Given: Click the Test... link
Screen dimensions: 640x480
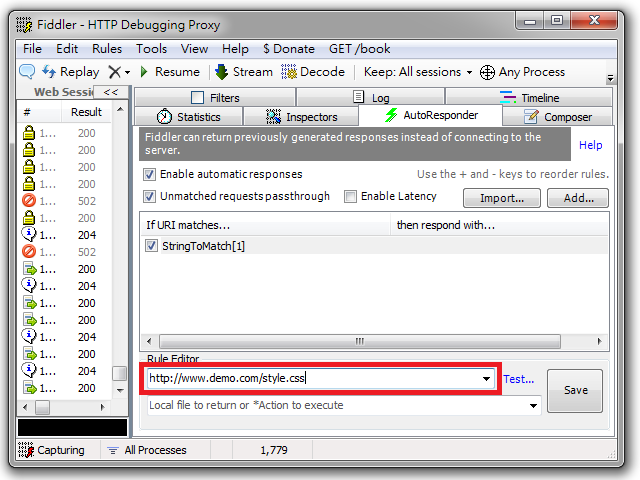Looking at the screenshot, I should [x=518, y=379].
